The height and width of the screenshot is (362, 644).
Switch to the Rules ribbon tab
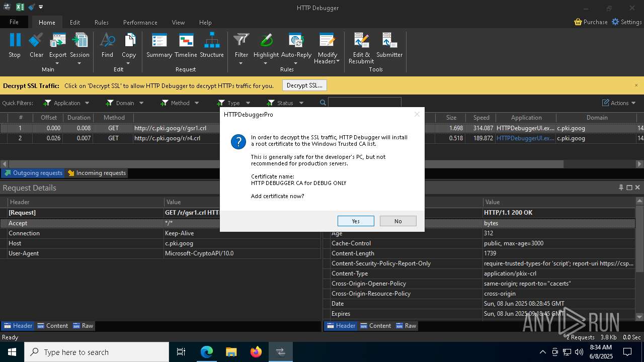point(102,22)
